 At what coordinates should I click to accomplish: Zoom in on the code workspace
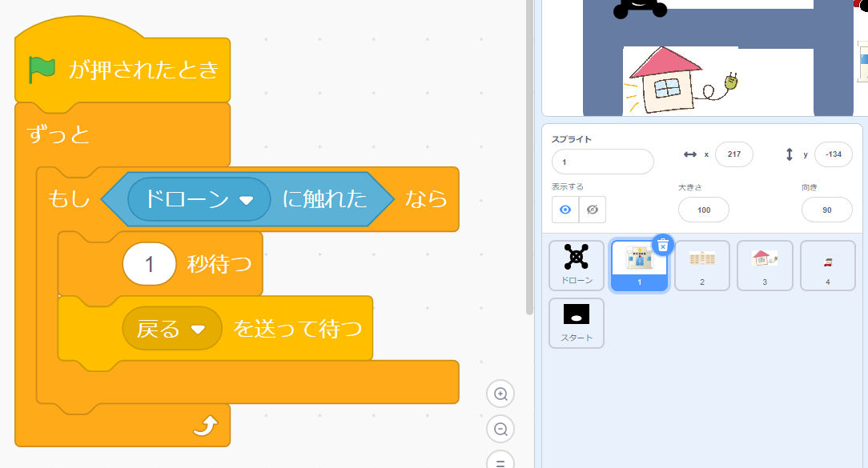pyautogui.click(x=500, y=394)
